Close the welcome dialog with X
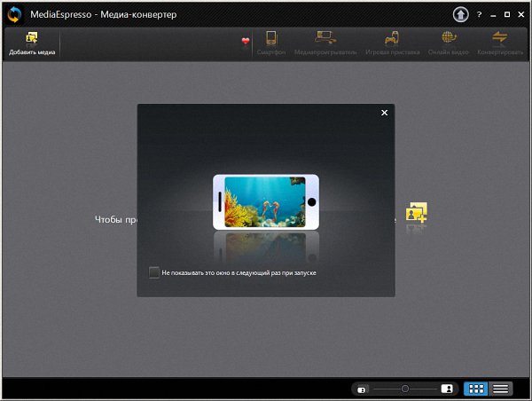532x401 pixels. coord(384,113)
